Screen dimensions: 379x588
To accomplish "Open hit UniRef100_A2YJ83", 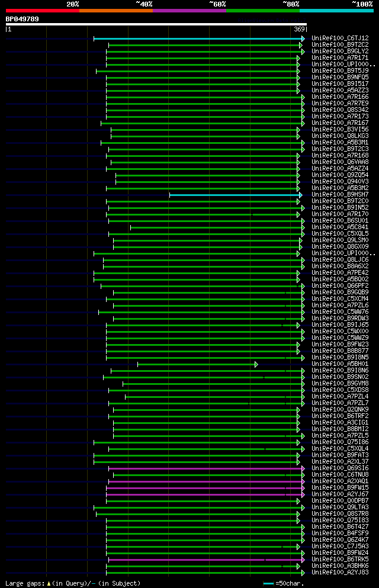I will (340, 573).
